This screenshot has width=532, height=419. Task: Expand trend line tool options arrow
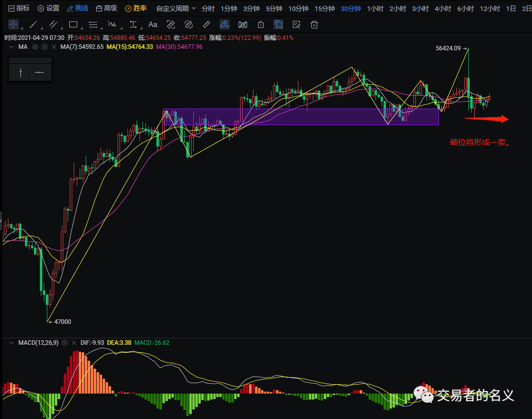(x=42, y=28)
